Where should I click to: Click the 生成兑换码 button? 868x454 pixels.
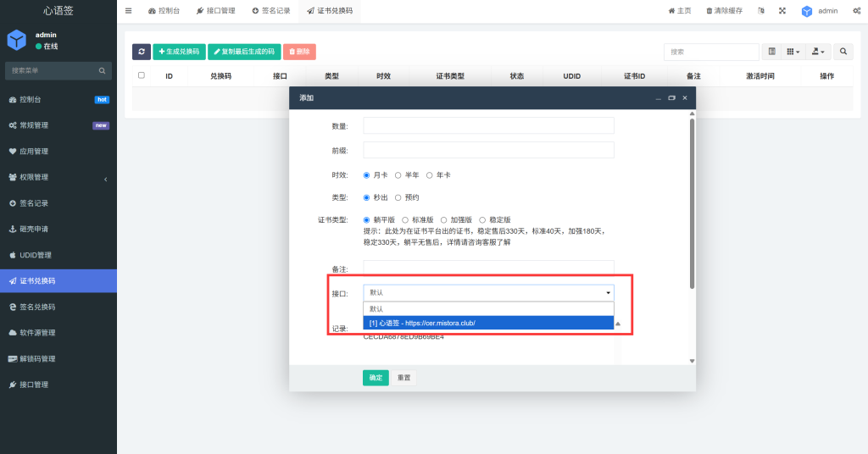179,52
